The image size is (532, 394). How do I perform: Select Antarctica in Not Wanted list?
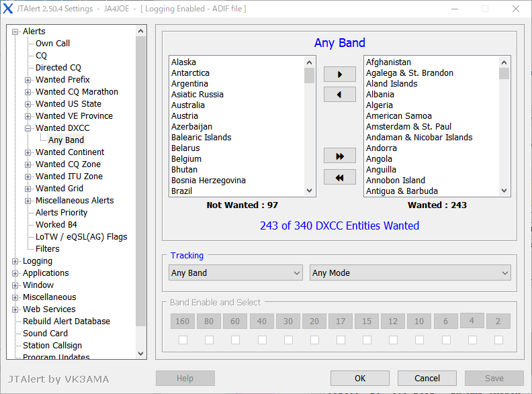(190, 73)
